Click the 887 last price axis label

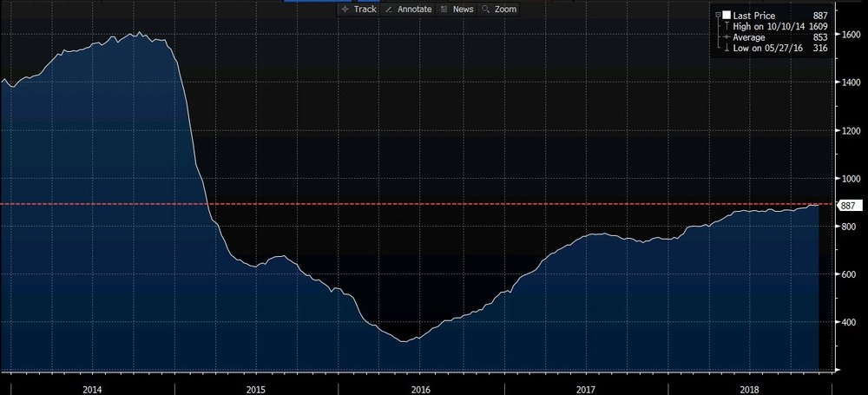847,205
